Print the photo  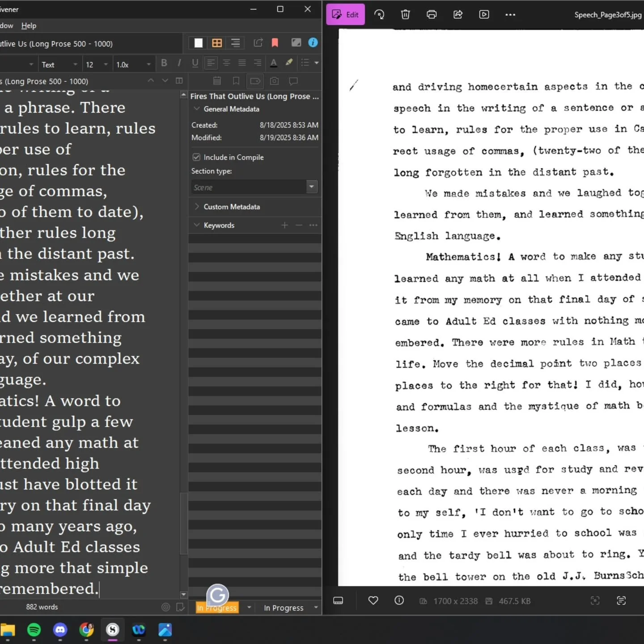coord(431,14)
